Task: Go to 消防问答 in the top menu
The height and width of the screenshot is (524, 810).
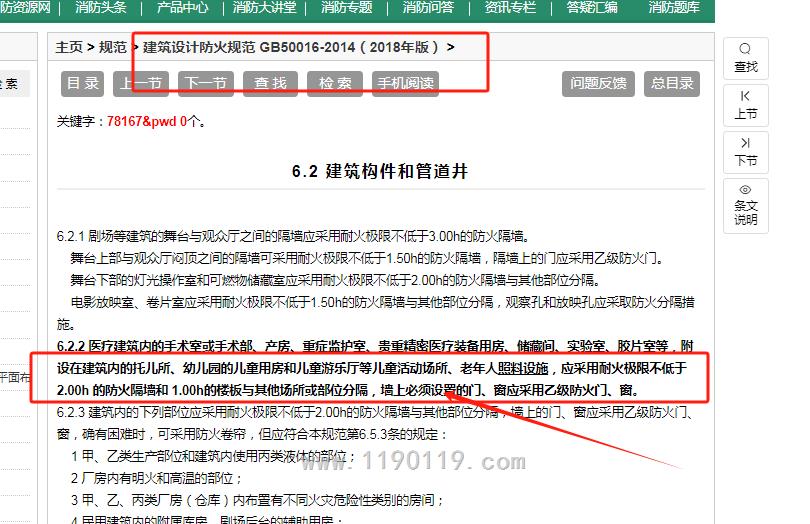Action: [x=428, y=8]
